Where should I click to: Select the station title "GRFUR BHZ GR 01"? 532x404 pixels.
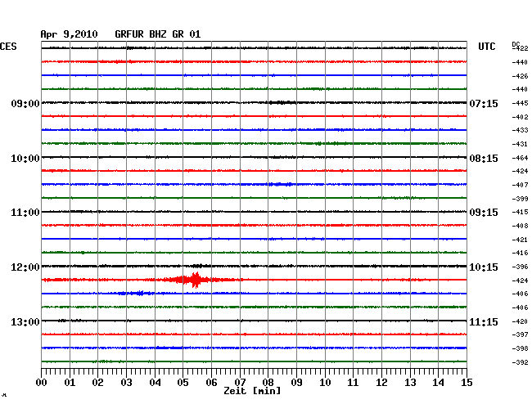pos(158,34)
